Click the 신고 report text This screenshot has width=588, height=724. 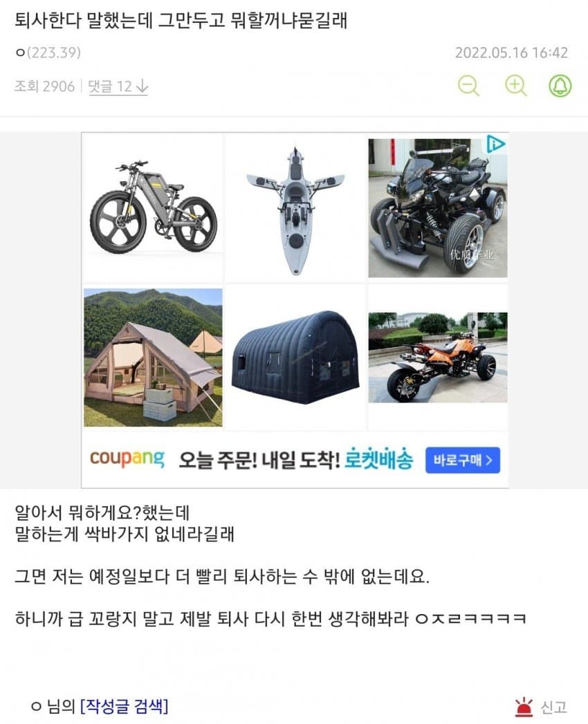tap(553, 707)
